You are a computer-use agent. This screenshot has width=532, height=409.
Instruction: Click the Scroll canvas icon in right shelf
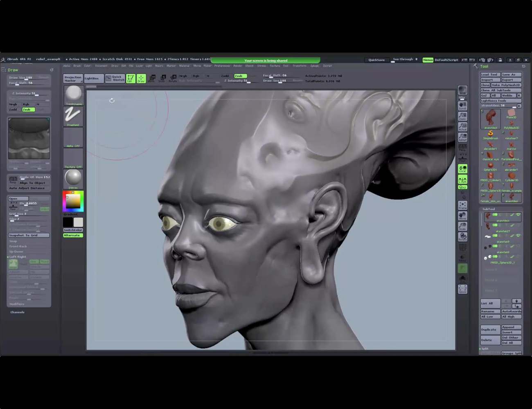click(x=462, y=106)
